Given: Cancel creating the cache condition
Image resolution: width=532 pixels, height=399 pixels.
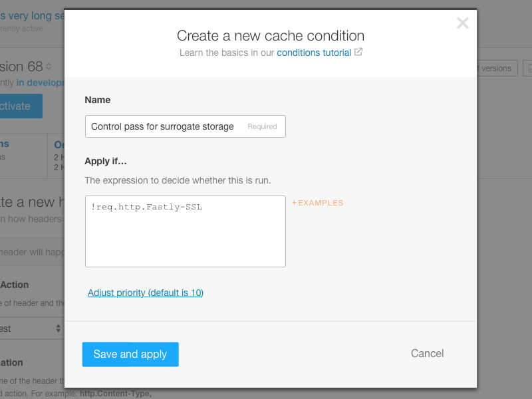Looking at the screenshot, I should [427, 353].
